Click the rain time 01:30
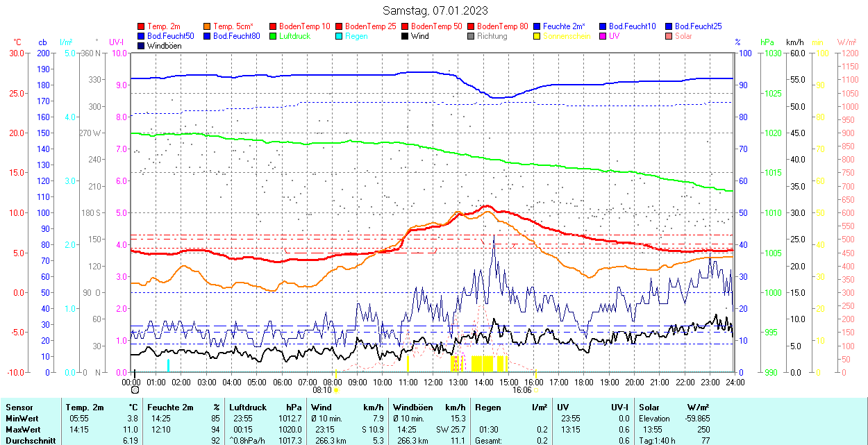Image resolution: width=868 pixels, height=445 pixels. click(x=487, y=429)
